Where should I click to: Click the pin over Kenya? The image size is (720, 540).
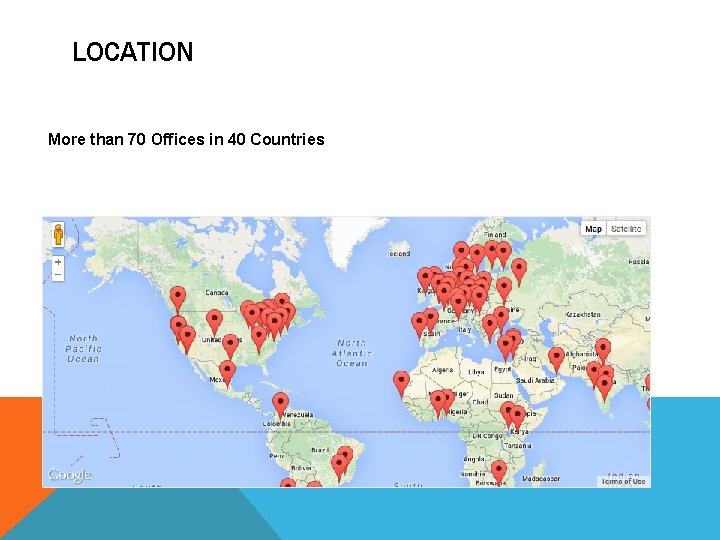[518, 419]
